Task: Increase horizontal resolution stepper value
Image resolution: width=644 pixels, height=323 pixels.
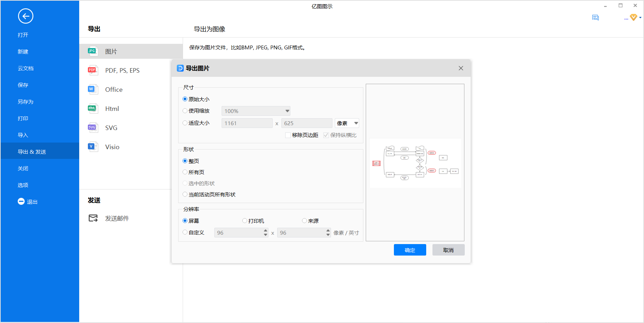Action: pos(266,231)
